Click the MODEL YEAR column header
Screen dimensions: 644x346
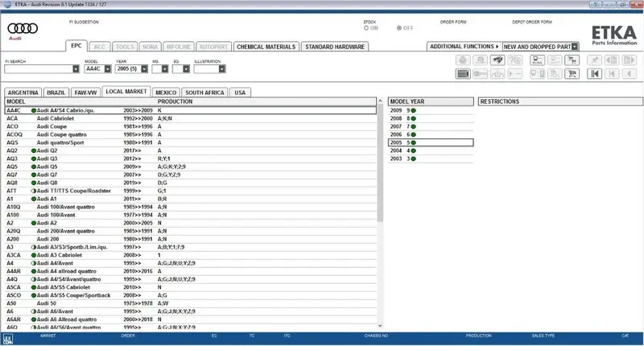(x=431, y=101)
